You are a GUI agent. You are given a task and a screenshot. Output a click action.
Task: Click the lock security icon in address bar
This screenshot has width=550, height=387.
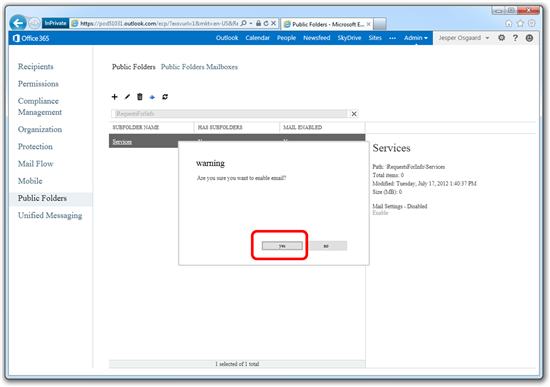click(259, 24)
